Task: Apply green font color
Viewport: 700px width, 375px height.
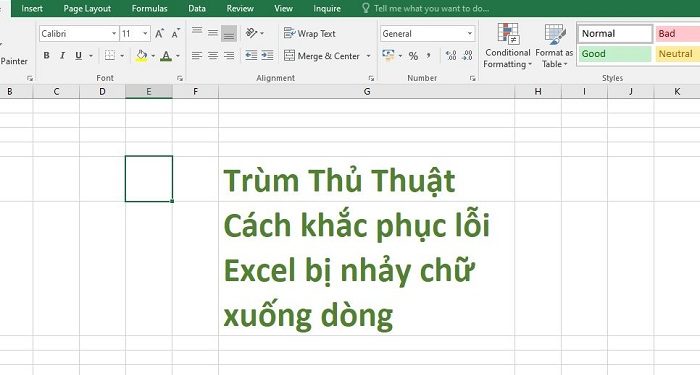Action: tap(166, 56)
